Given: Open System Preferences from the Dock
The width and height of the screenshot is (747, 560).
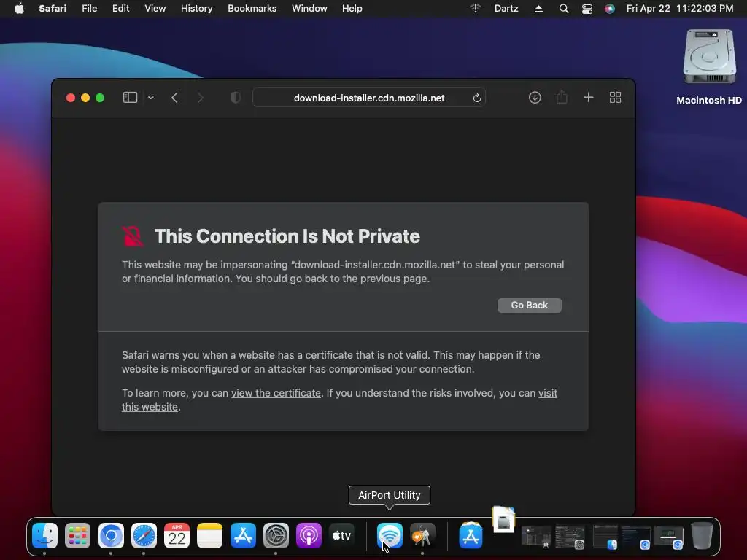Looking at the screenshot, I should [x=276, y=536].
